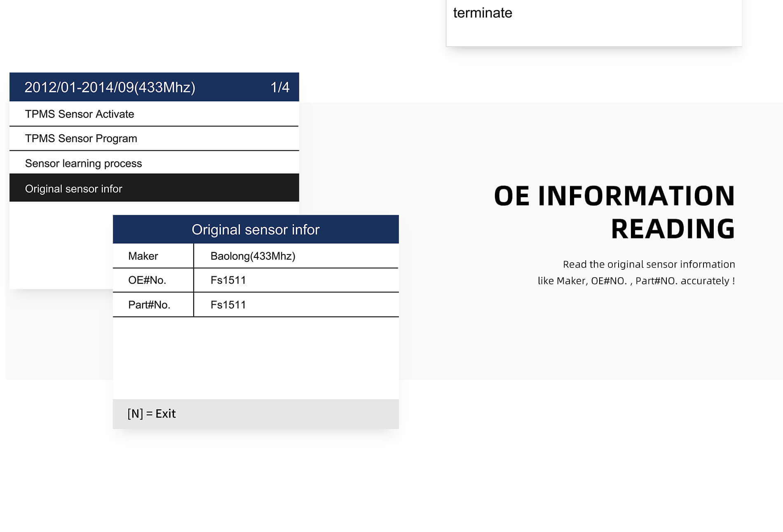Click 'Read the original sensor information' text

[x=649, y=264]
